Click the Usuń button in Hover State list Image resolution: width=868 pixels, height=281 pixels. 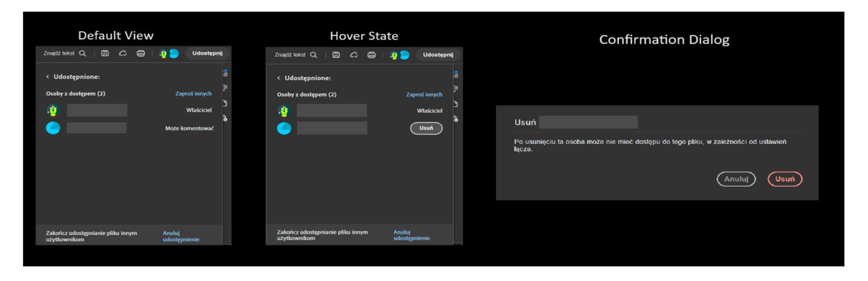[x=426, y=128]
